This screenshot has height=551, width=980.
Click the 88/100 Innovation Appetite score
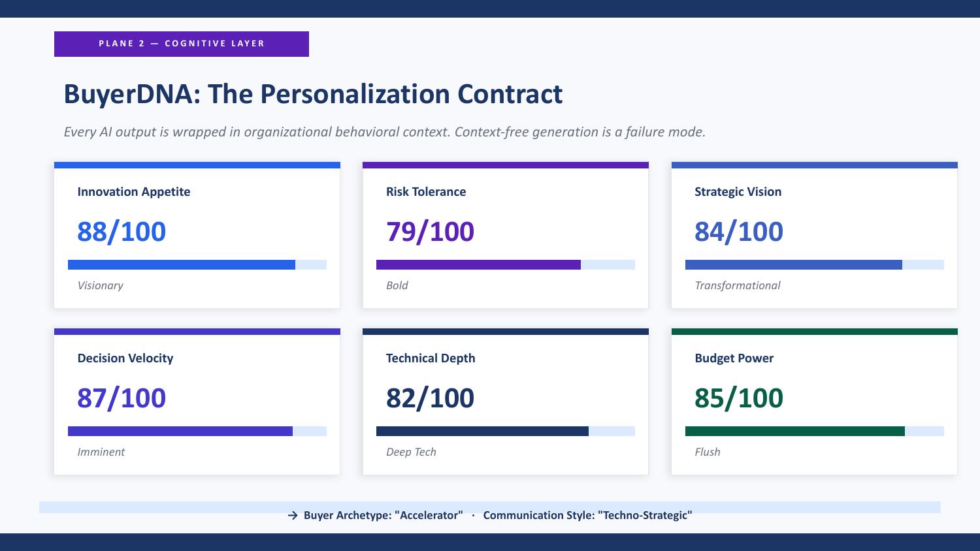click(122, 231)
